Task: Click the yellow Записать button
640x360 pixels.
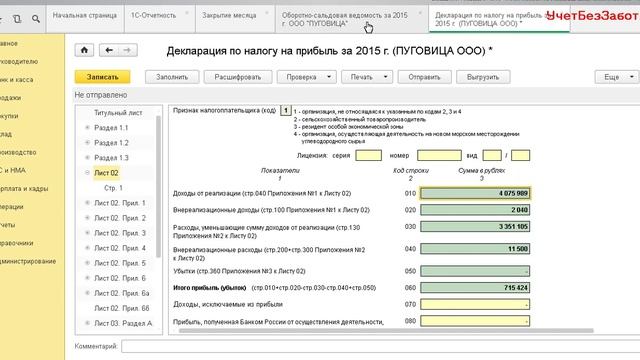Action: 102,77
